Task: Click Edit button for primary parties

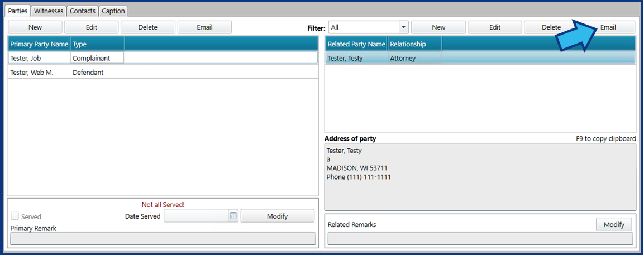Action: coord(92,27)
